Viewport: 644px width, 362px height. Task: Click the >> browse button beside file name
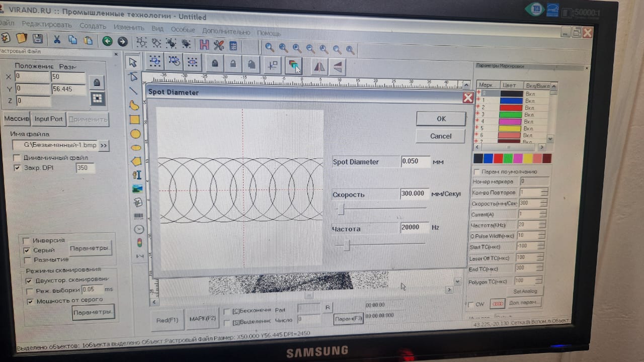(x=104, y=146)
